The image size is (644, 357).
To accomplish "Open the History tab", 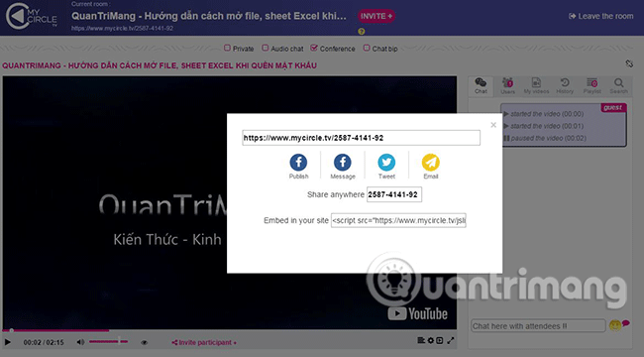I will (565, 85).
